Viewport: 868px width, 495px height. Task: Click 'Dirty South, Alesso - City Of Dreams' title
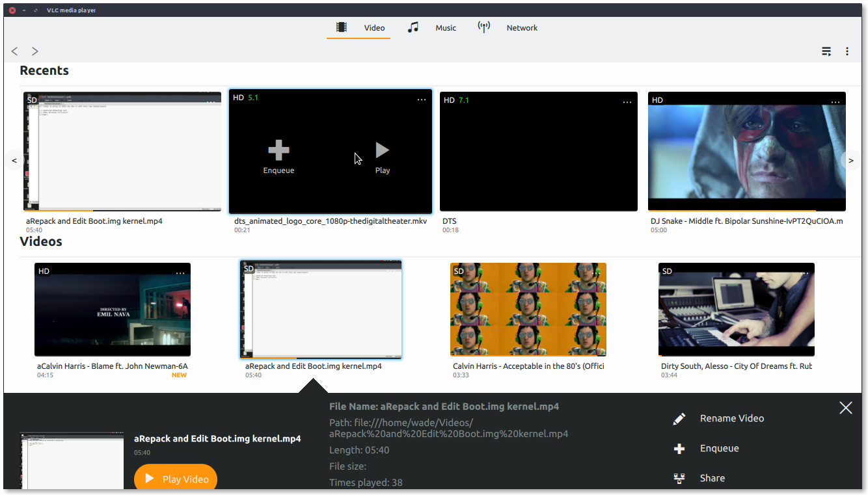tap(737, 366)
